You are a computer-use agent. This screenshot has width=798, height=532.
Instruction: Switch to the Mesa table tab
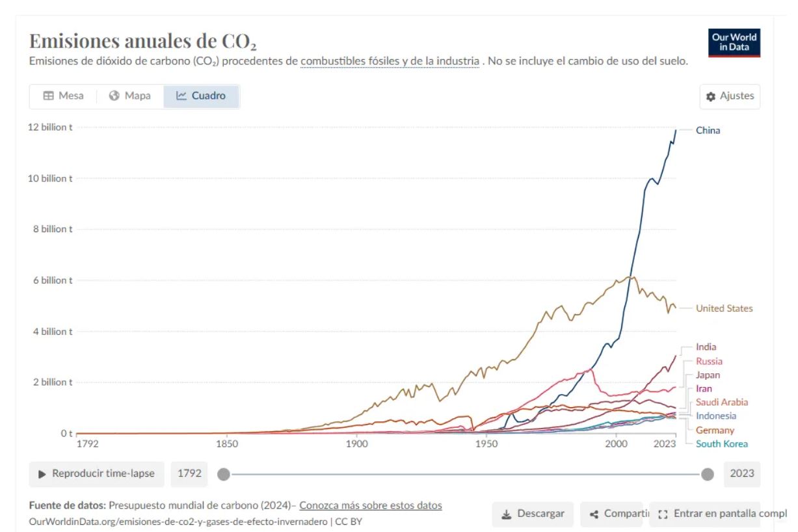[x=63, y=96]
